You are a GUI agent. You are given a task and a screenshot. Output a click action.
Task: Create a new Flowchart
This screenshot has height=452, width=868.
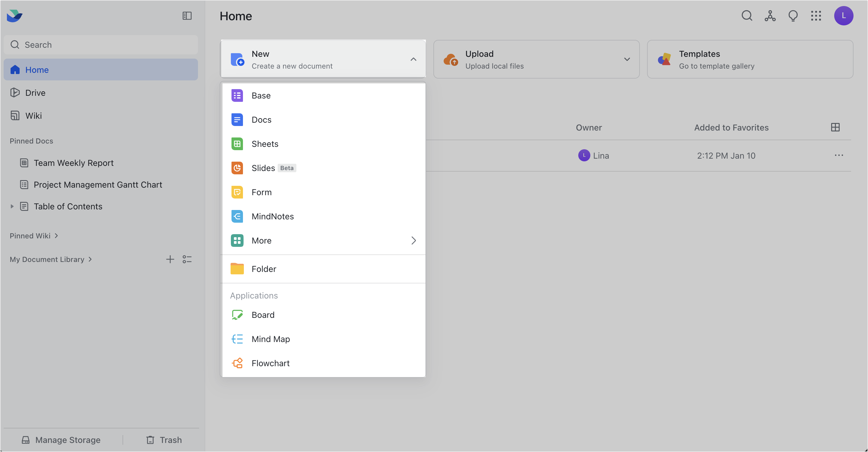[270, 363]
